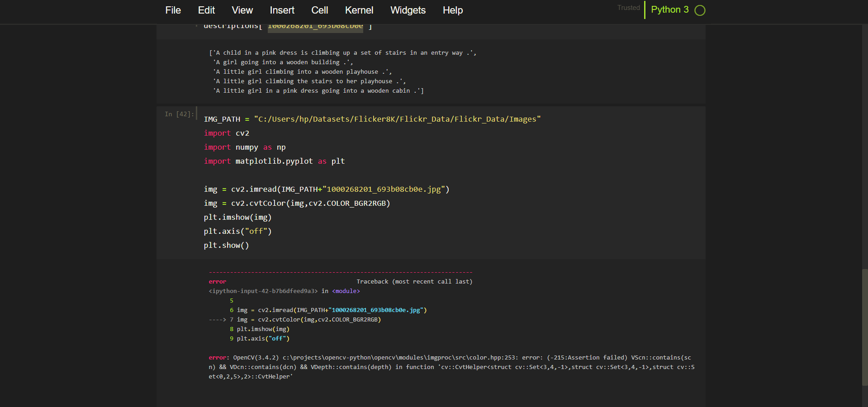Open the File menu

coord(173,10)
